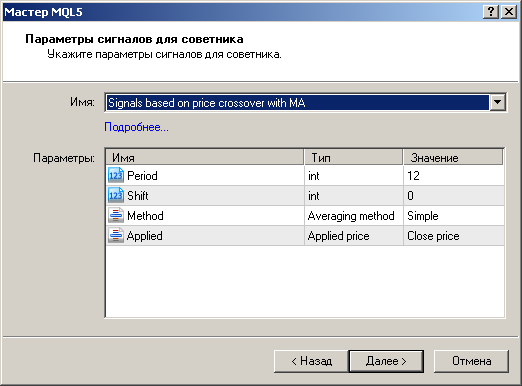The image size is (522, 386).
Task: Change the Method value Simple
Action: point(454,216)
